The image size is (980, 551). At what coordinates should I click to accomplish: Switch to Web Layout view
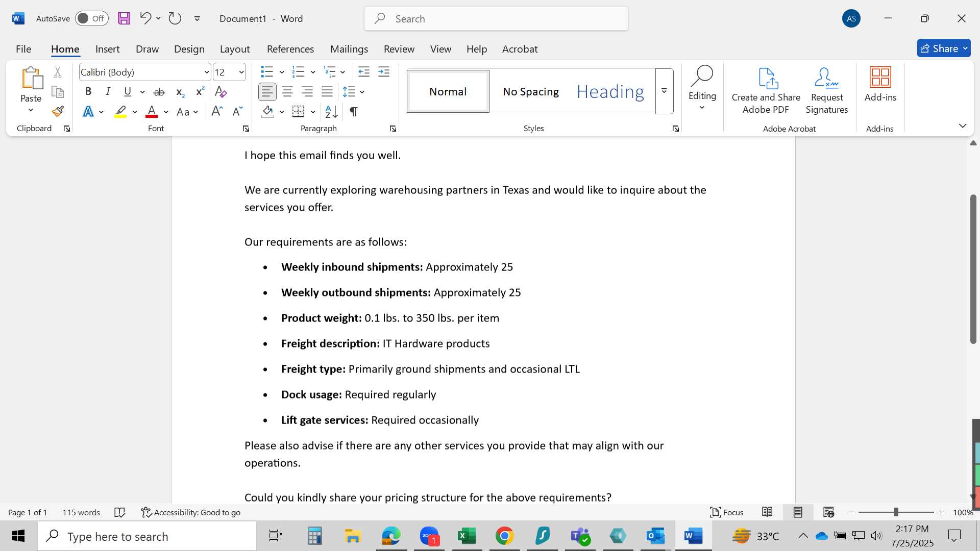click(x=828, y=512)
